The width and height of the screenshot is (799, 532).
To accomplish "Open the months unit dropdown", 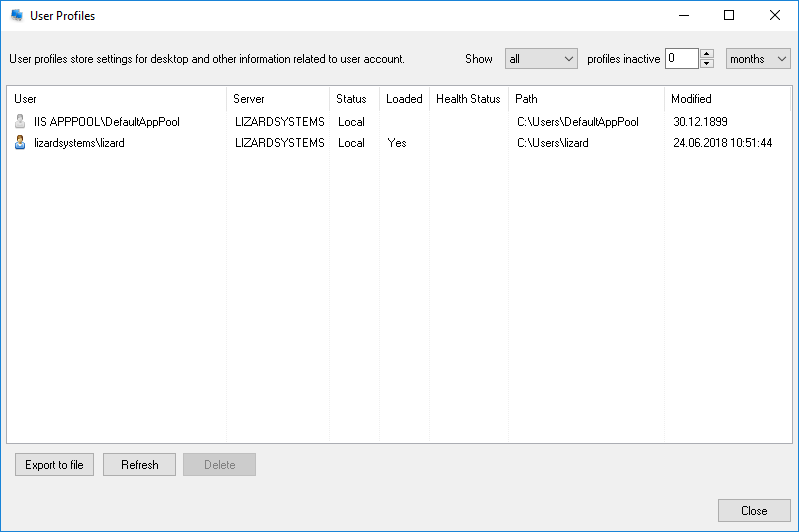I will click(757, 59).
